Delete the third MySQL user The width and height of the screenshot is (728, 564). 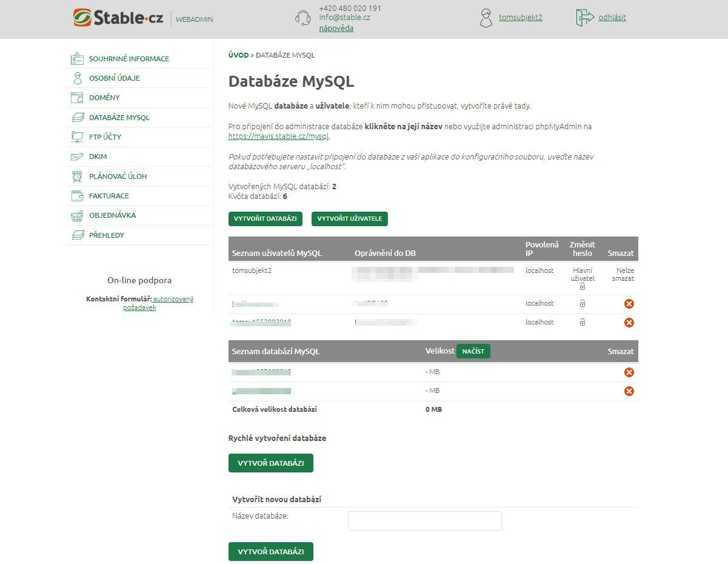pos(629,323)
